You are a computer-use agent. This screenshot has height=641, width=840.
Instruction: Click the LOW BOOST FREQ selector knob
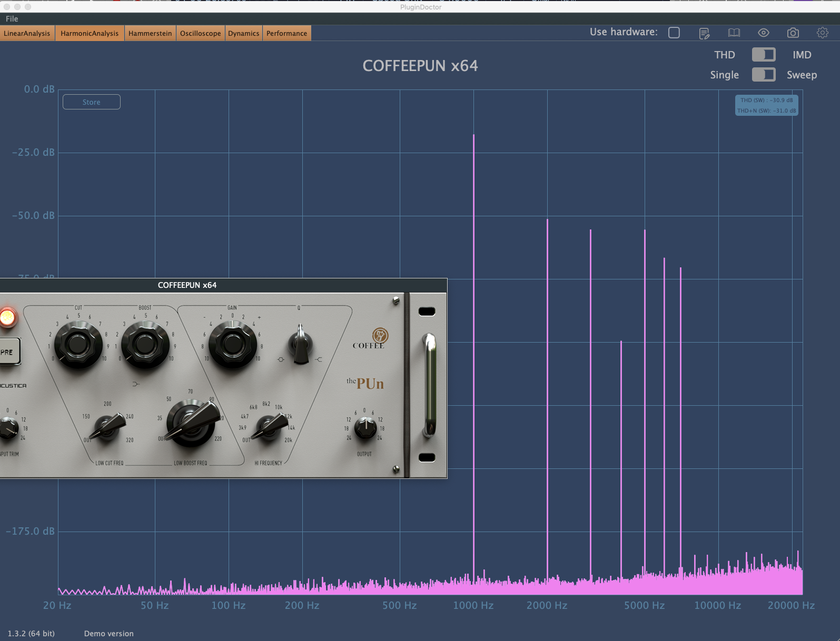click(192, 423)
